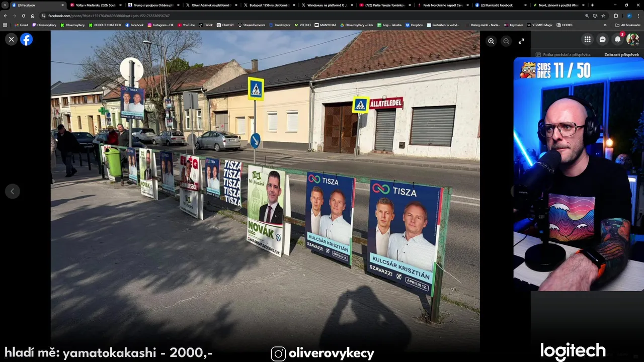
Task: Switch to Trump si podporu Orbána tab
Action: pos(153,5)
